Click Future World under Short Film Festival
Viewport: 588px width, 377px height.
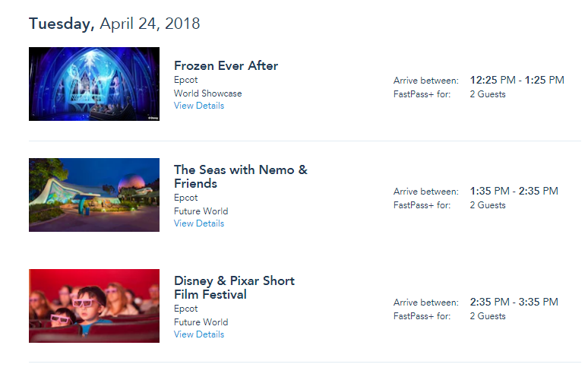(x=201, y=322)
